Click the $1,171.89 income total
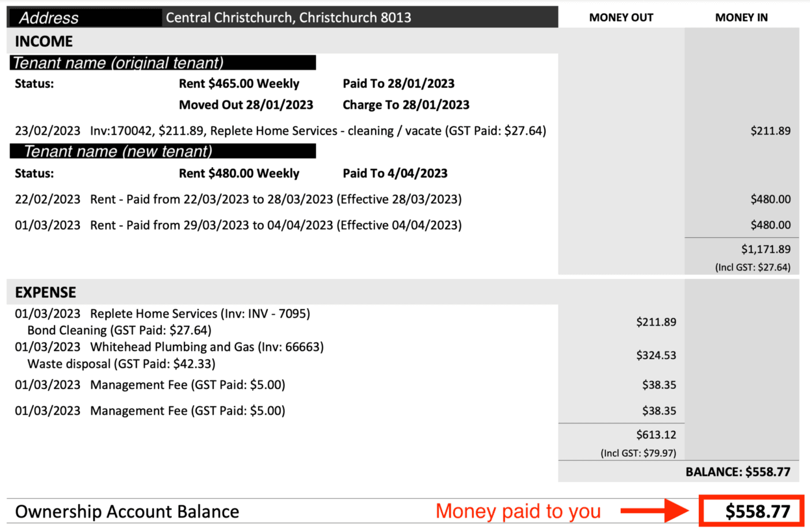810x532 pixels. pos(765,249)
